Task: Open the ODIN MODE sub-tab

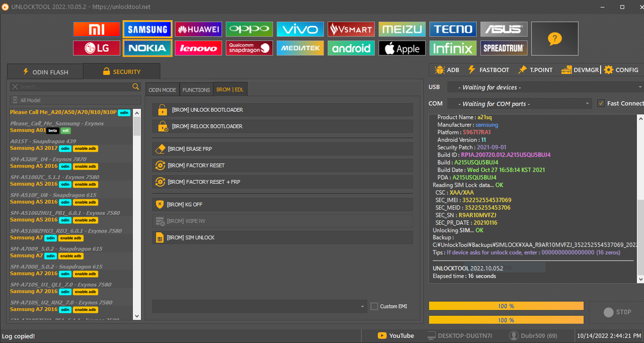Action: (x=163, y=90)
